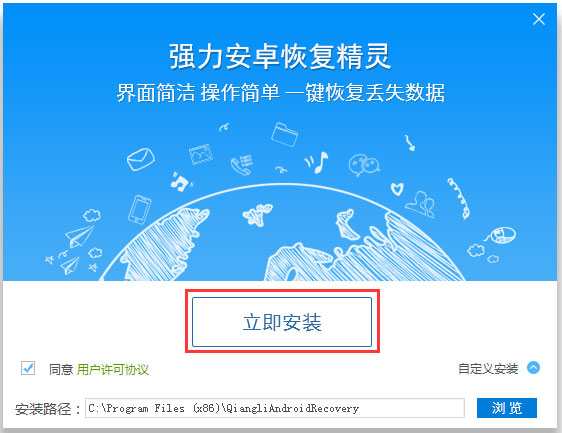This screenshot has width=562, height=433.
Task: Click the WeChat chat bubbles icon
Action: tap(364, 165)
